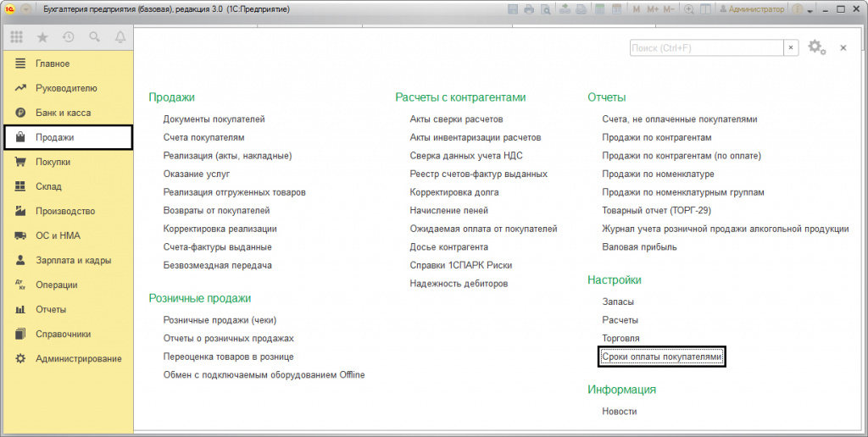
Task: Go to Зарплата и кадры section
Action: (73, 260)
